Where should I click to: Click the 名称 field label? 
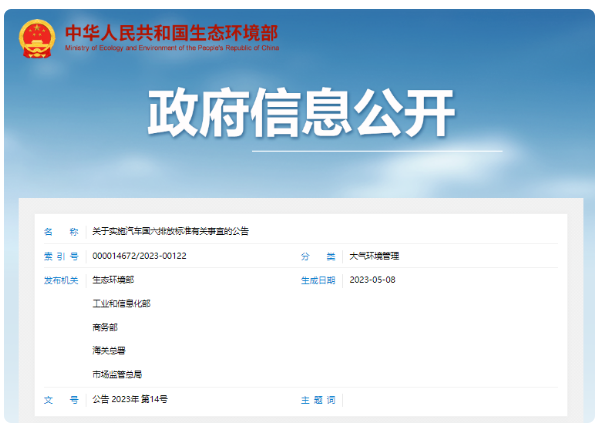pos(61,232)
